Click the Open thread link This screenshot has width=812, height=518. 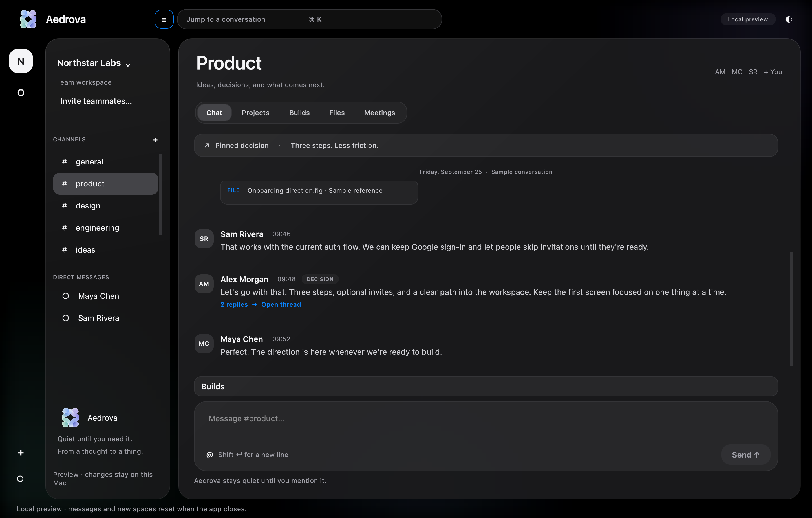tap(281, 304)
